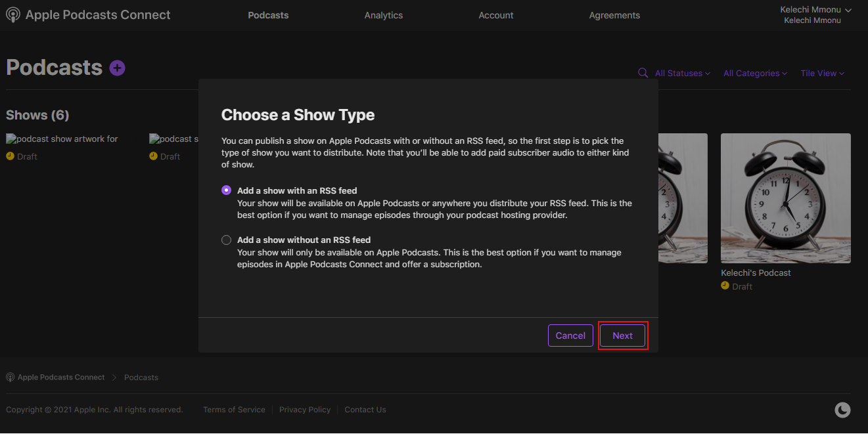868x434 pixels.
Task: Click the Podcasts breadcrumb item
Action: 141,378
